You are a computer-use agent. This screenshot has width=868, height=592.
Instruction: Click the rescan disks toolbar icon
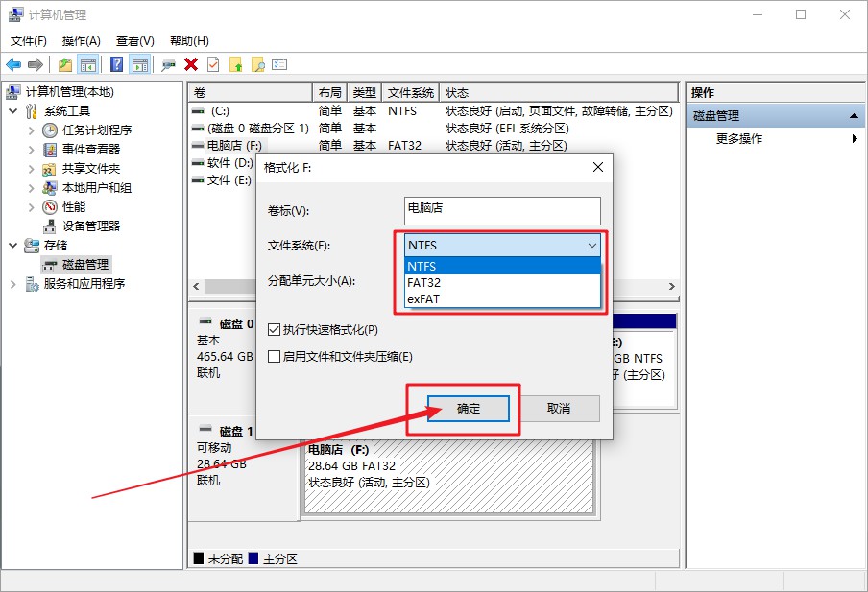tap(169, 64)
